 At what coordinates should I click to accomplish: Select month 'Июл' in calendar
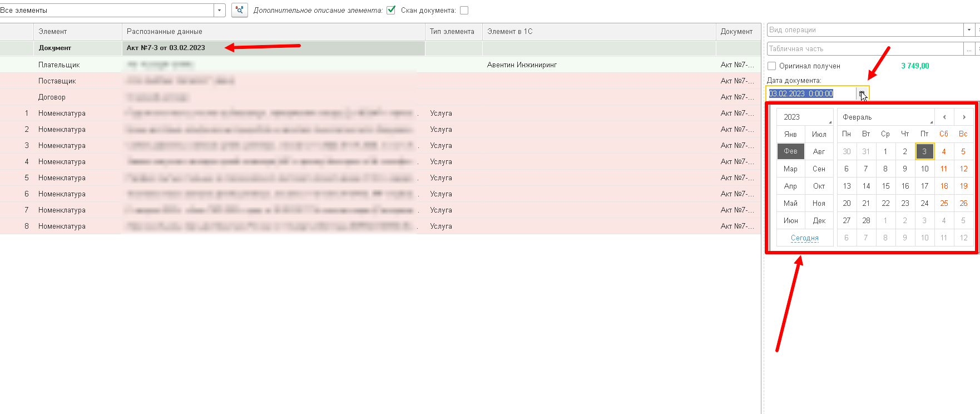click(x=819, y=134)
